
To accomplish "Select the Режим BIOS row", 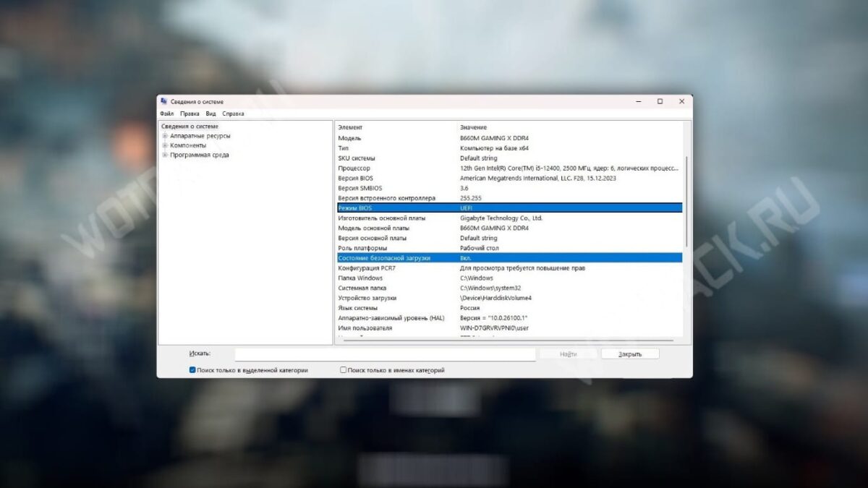I will (509, 207).
